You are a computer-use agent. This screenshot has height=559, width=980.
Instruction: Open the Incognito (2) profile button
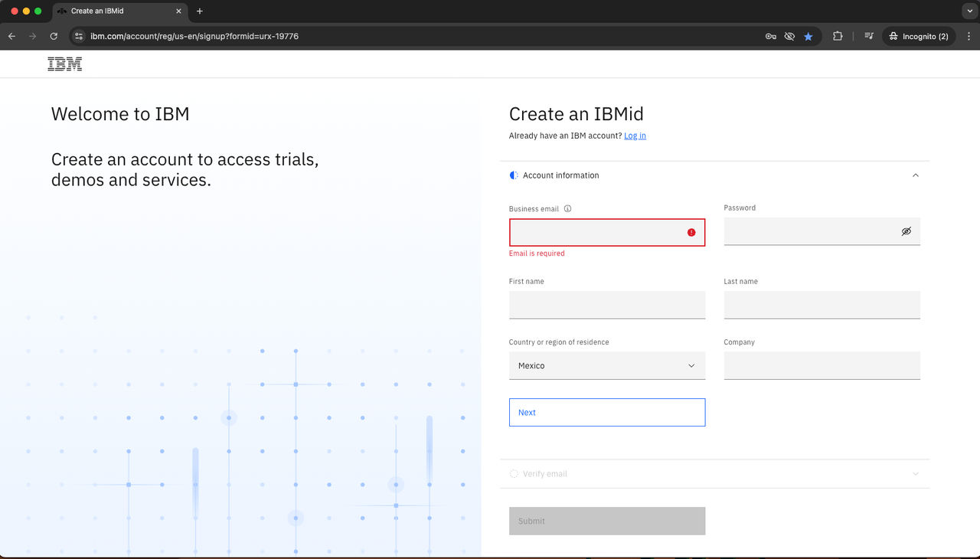pos(919,36)
